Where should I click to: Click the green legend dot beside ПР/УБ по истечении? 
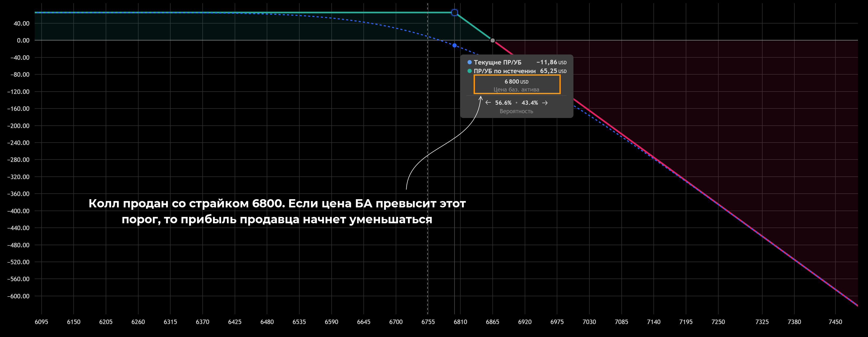pyautogui.click(x=469, y=71)
